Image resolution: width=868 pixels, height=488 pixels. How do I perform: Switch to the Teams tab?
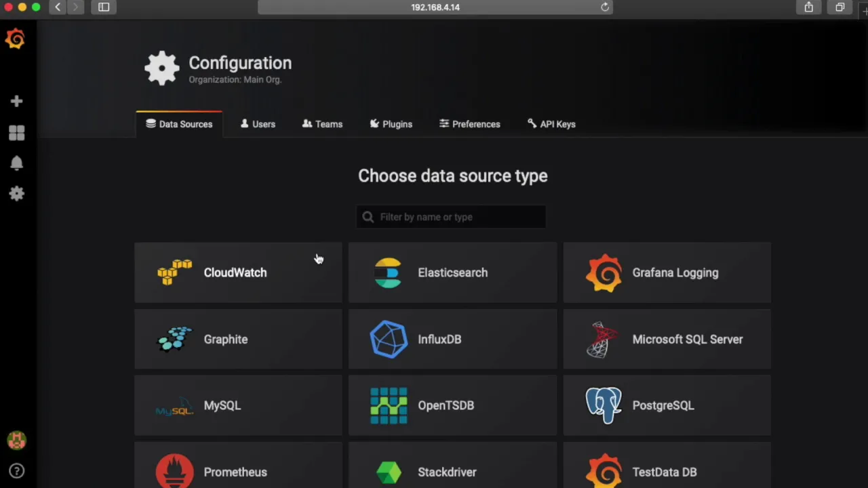coord(322,124)
